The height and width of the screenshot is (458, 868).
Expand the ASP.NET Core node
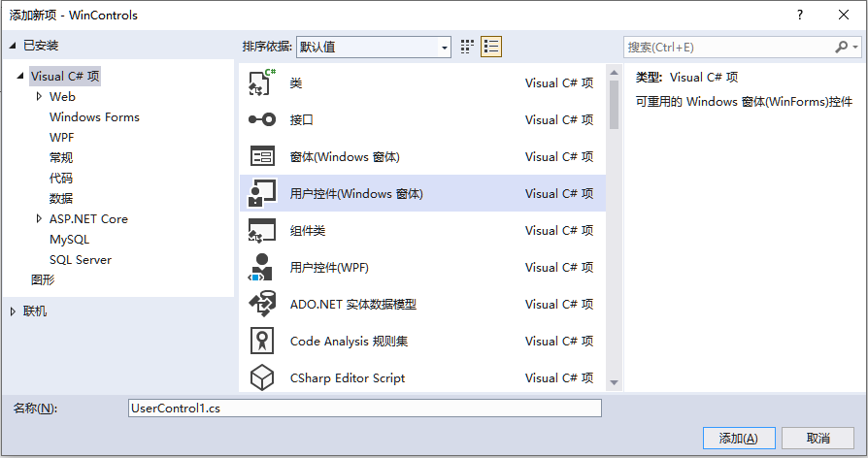[39, 218]
